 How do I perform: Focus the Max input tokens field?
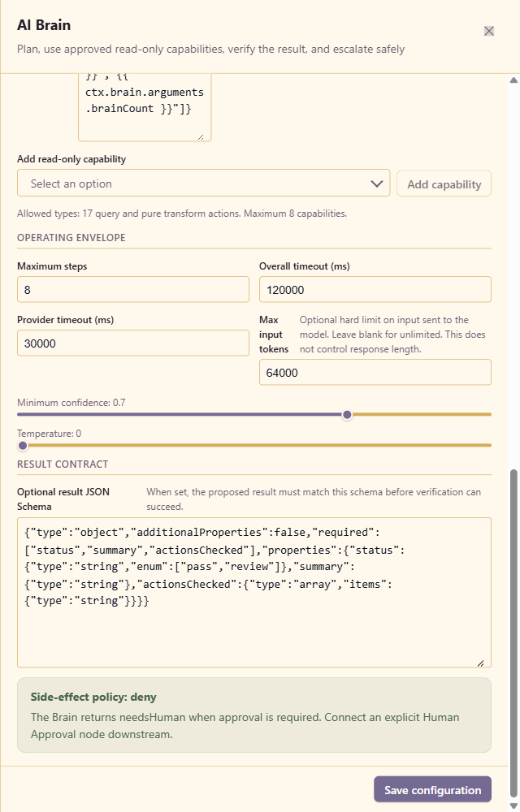click(375, 373)
